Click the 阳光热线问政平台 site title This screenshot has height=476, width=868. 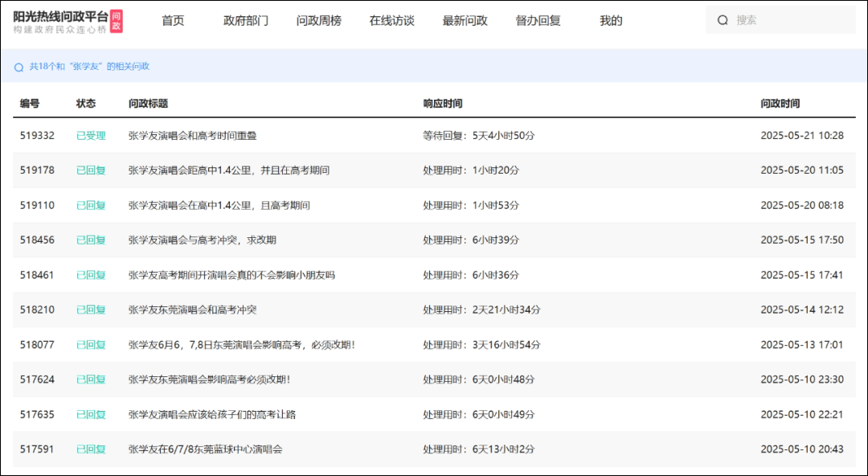pyautogui.click(x=60, y=16)
